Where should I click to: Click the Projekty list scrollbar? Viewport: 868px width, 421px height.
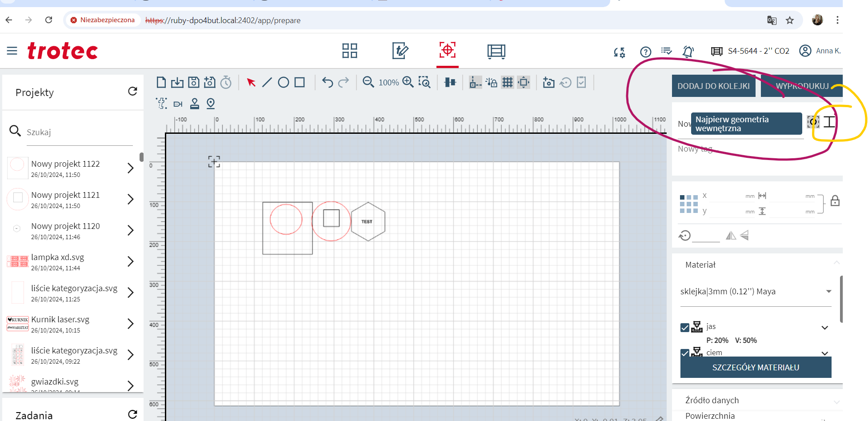(141, 157)
